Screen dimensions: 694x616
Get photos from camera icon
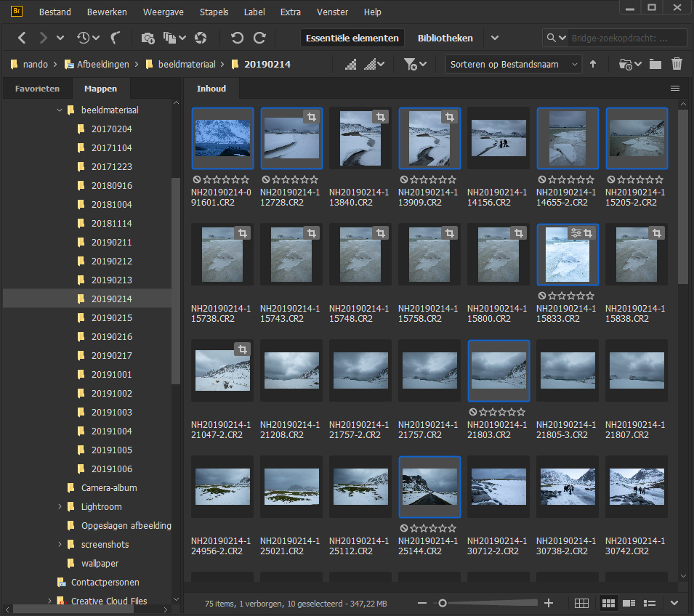[148, 38]
